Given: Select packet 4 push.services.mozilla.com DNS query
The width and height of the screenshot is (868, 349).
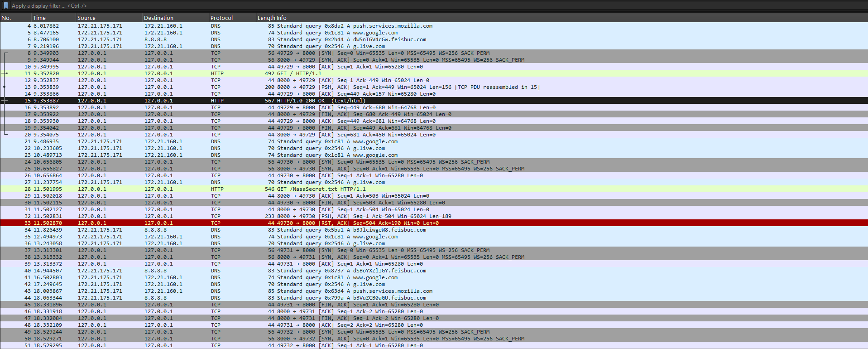Looking at the screenshot, I should point(434,26).
